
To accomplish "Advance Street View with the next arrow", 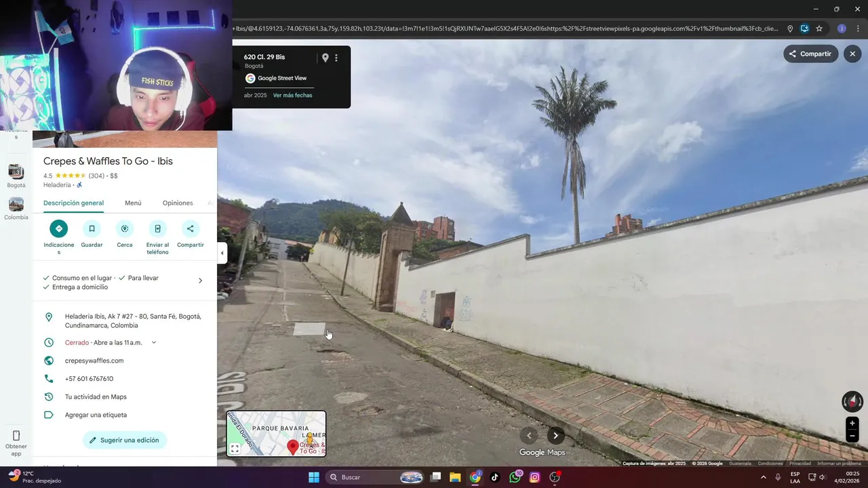I will [555, 436].
